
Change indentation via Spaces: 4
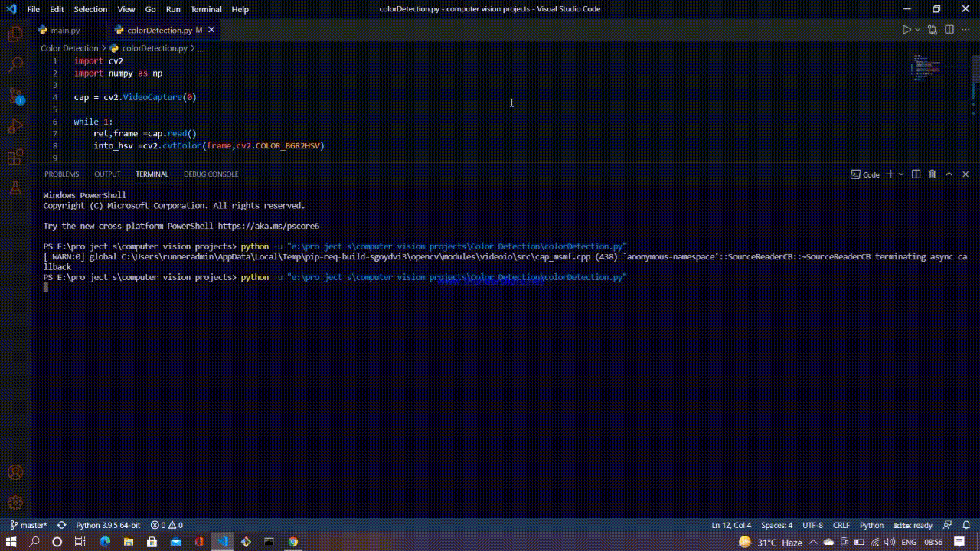tap(776, 525)
